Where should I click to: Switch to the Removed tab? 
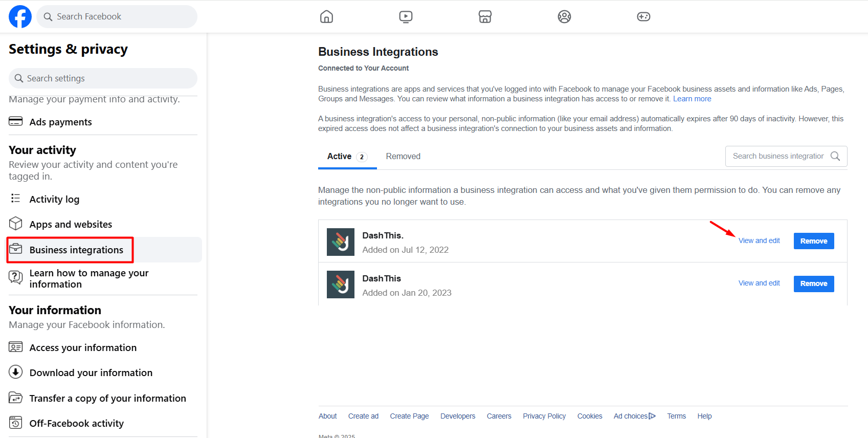pyautogui.click(x=403, y=157)
